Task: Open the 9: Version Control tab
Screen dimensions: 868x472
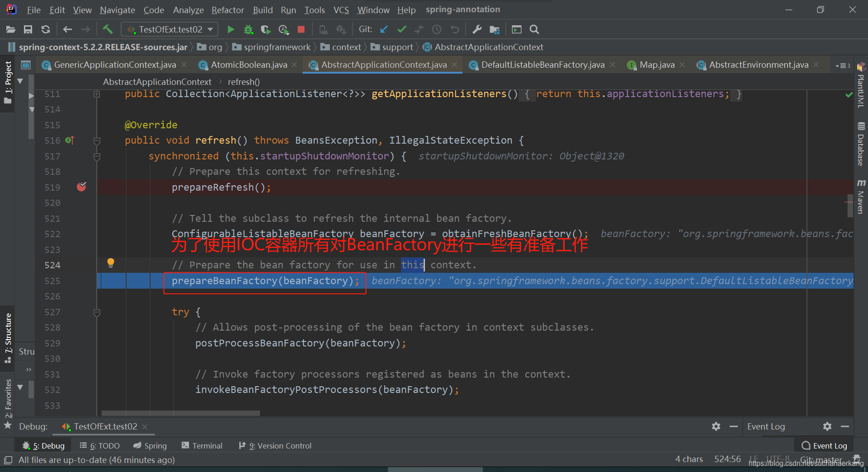Action: pyautogui.click(x=275, y=445)
